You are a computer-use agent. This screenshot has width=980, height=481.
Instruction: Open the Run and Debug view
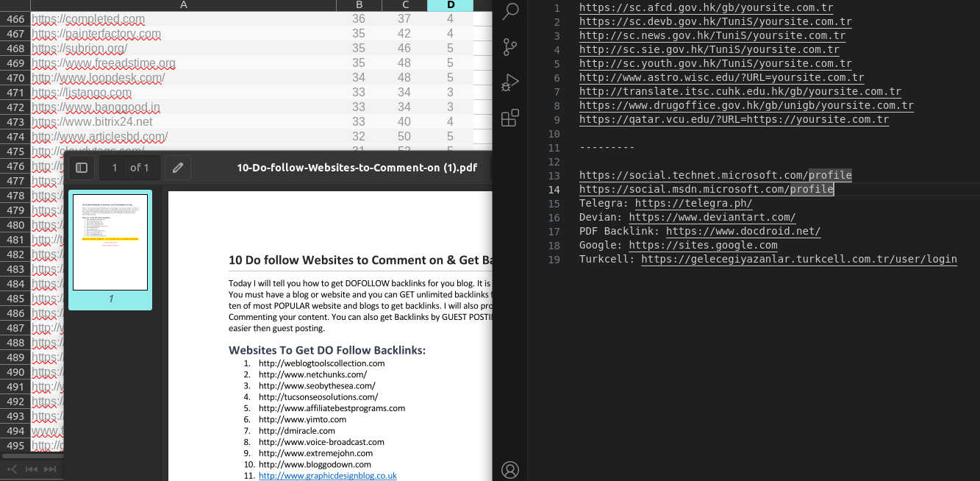509,82
